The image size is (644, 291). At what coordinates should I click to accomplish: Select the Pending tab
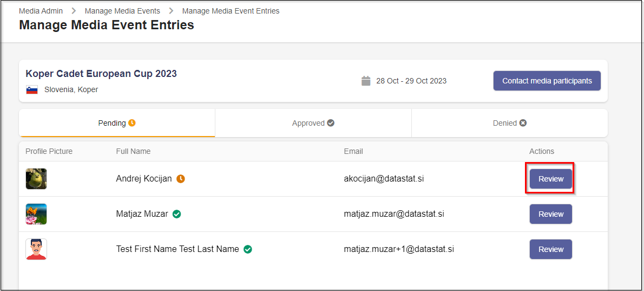click(x=116, y=123)
